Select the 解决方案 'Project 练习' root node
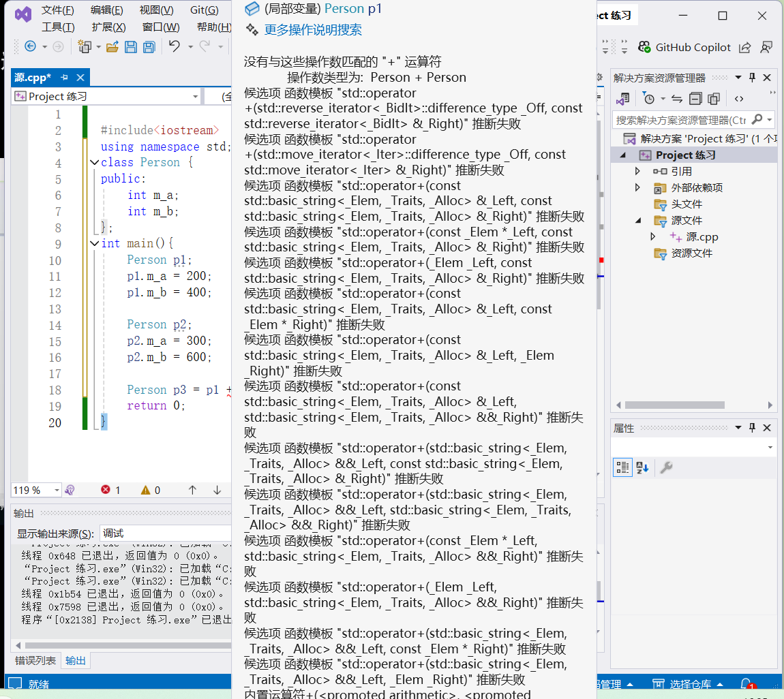784x699 pixels. pos(708,139)
